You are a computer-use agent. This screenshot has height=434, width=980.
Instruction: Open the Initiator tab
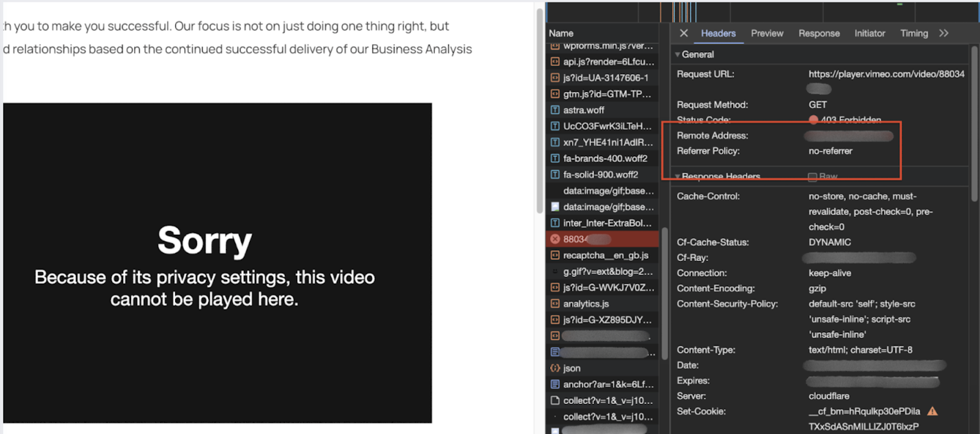click(870, 33)
